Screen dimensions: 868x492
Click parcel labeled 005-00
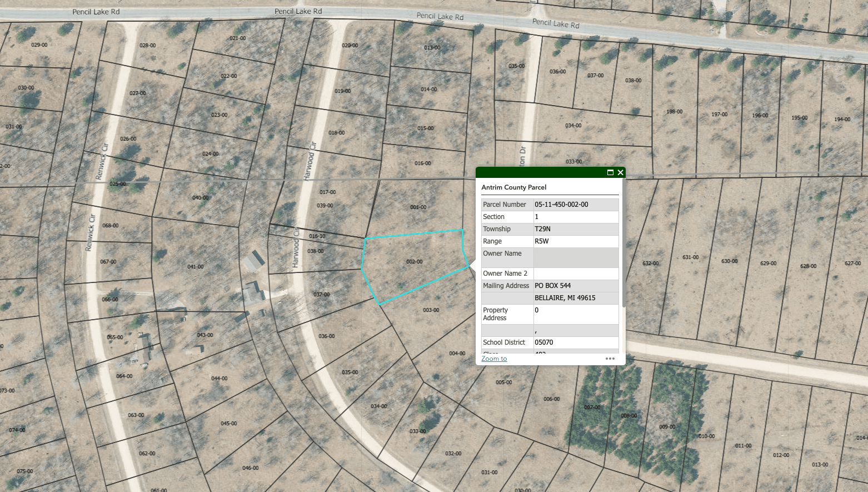click(x=503, y=382)
